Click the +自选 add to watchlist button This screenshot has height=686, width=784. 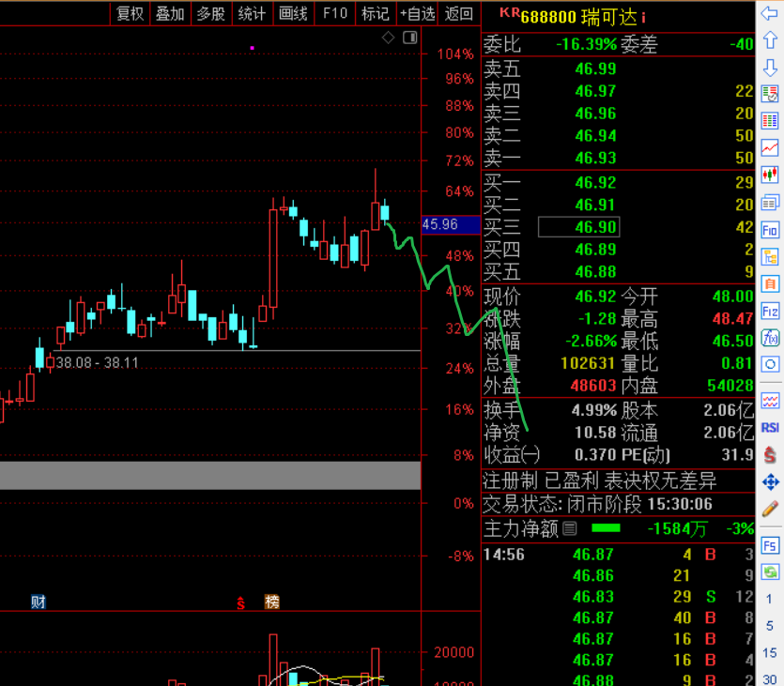click(417, 13)
